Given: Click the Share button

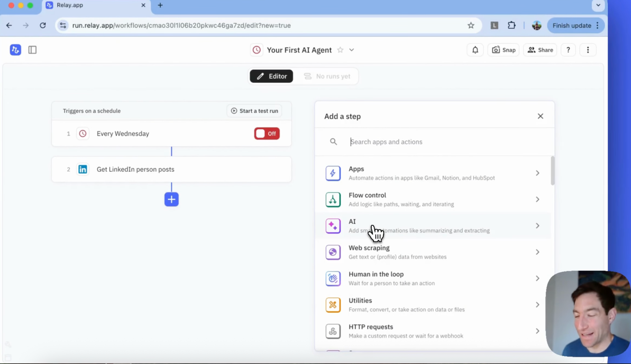Looking at the screenshot, I should (540, 50).
